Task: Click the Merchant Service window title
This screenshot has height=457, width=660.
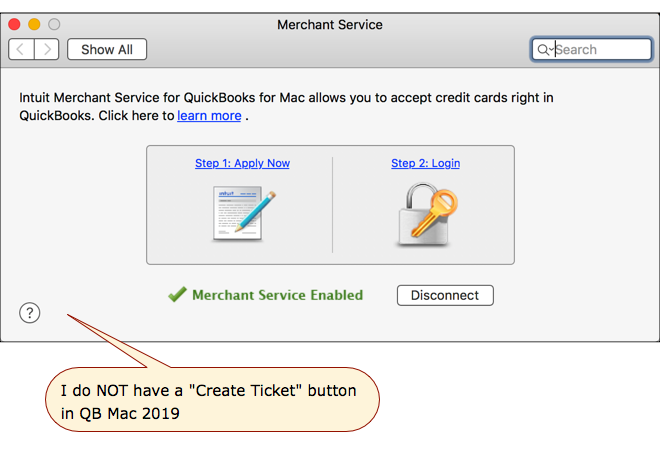Action: point(330,25)
